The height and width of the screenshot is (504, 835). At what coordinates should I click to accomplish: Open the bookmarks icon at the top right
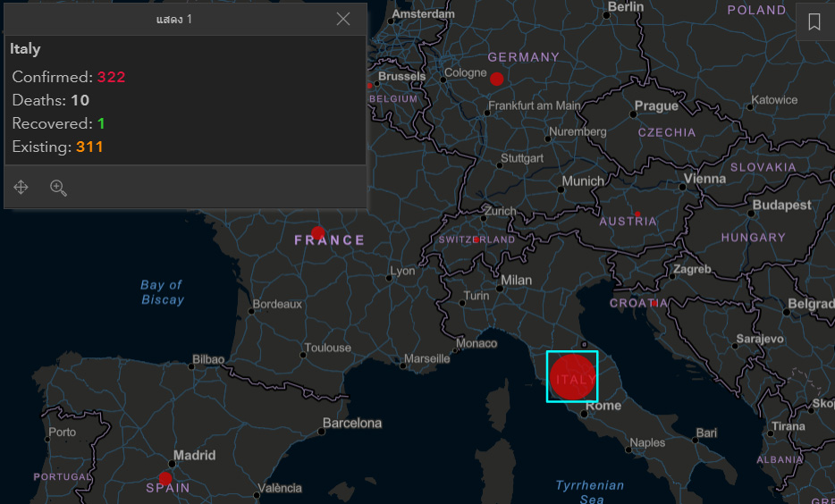pos(814,22)
